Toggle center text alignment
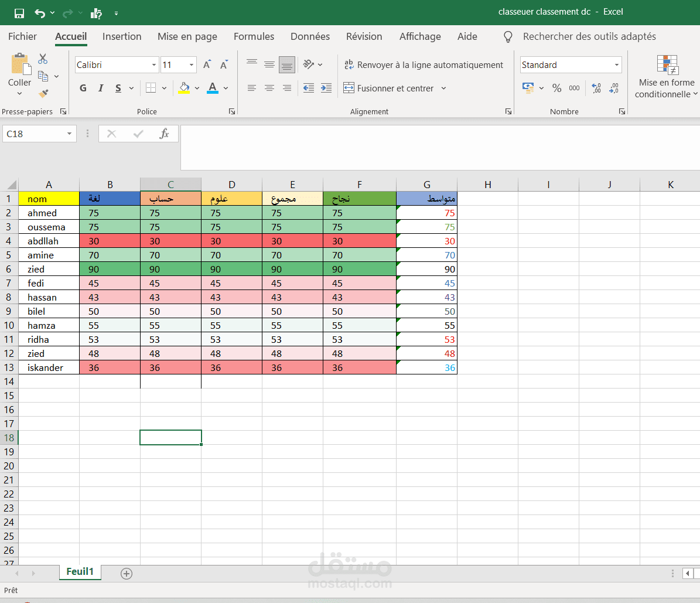Image resolution: width=700 pixels, height=603 pixels. pyautogui.click(x=269, y=88)
